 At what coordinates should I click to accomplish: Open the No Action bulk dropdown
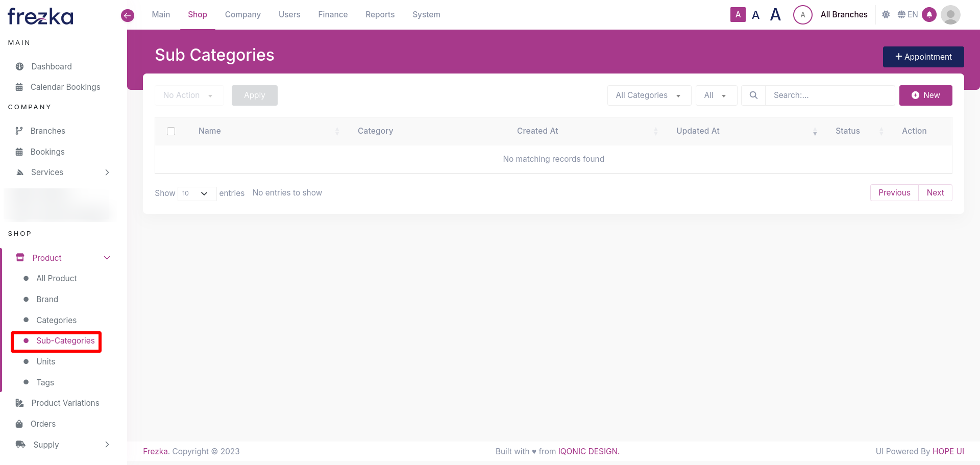(188, 95)
